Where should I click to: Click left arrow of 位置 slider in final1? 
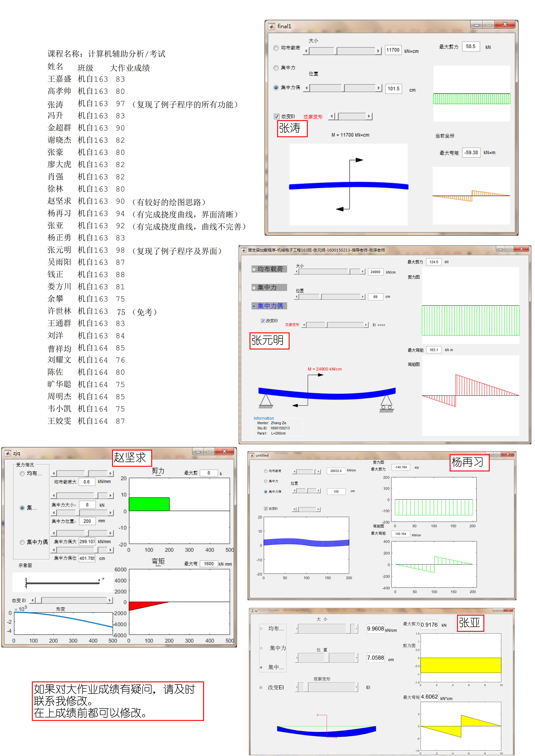(x=307, y=88)
